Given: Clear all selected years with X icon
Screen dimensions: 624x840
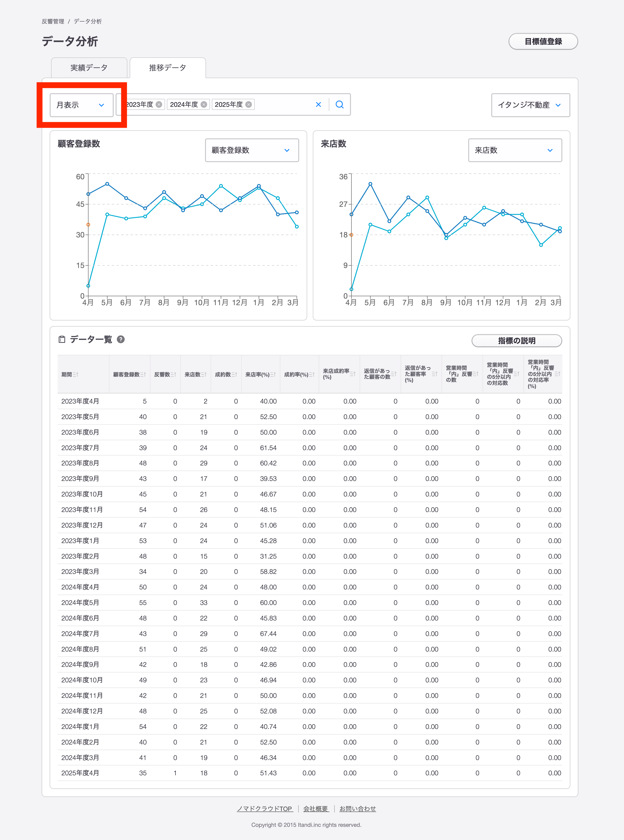Looking at the screenshot, I should (x=318, y=104).
